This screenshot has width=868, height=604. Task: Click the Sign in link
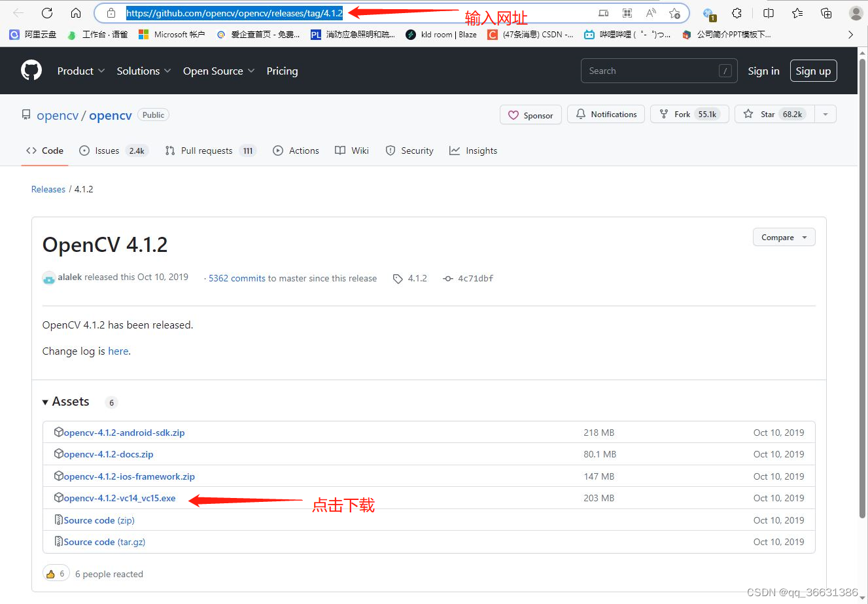point(763,71)
